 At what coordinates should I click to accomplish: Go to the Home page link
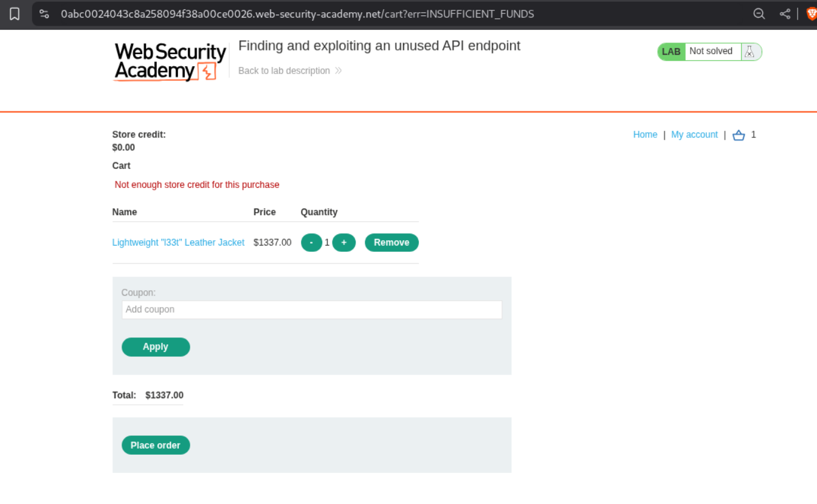coord(645,134)
